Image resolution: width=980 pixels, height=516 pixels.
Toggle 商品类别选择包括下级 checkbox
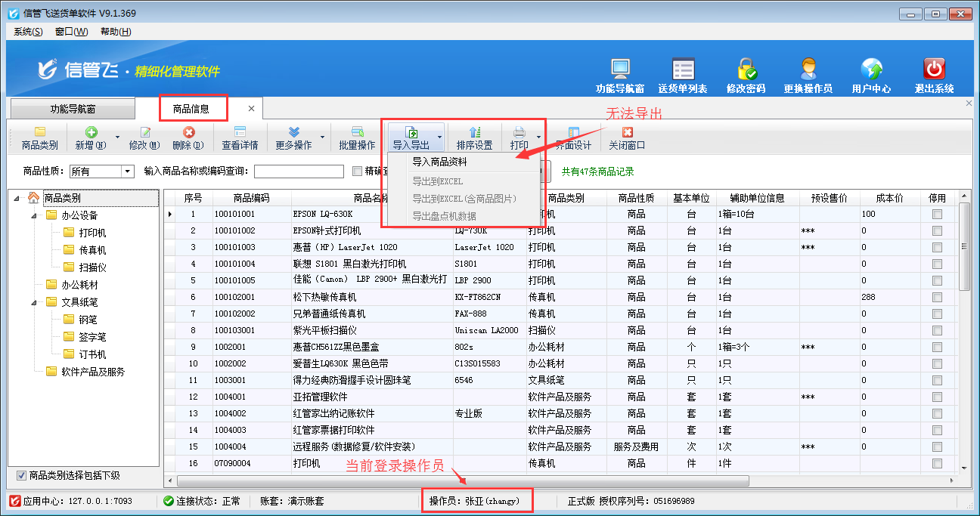(x=21, y=475)
